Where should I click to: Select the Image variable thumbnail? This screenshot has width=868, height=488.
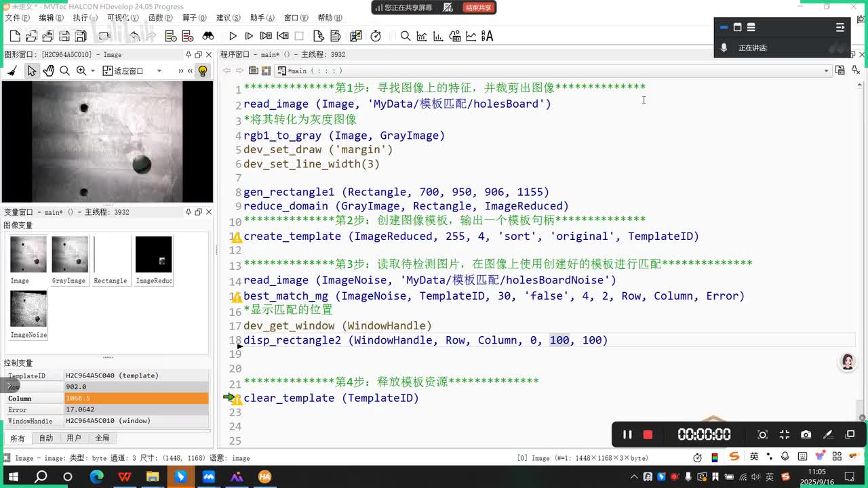(28, 260)
